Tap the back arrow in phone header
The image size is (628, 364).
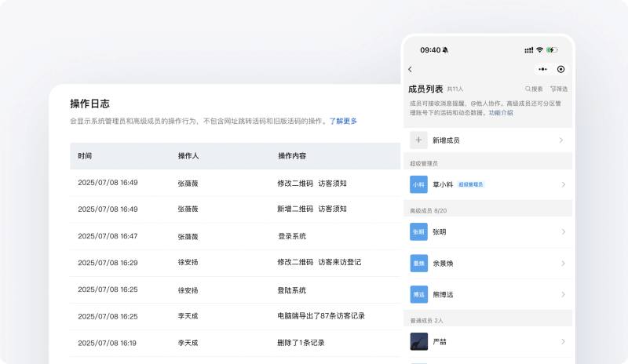coord(411,70)
